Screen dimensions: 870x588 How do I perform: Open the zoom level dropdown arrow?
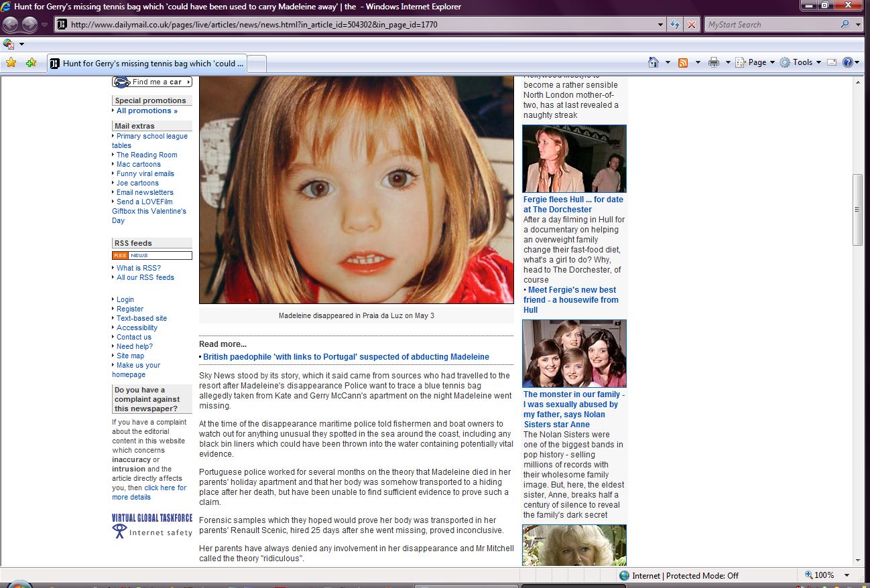(847, 575)
